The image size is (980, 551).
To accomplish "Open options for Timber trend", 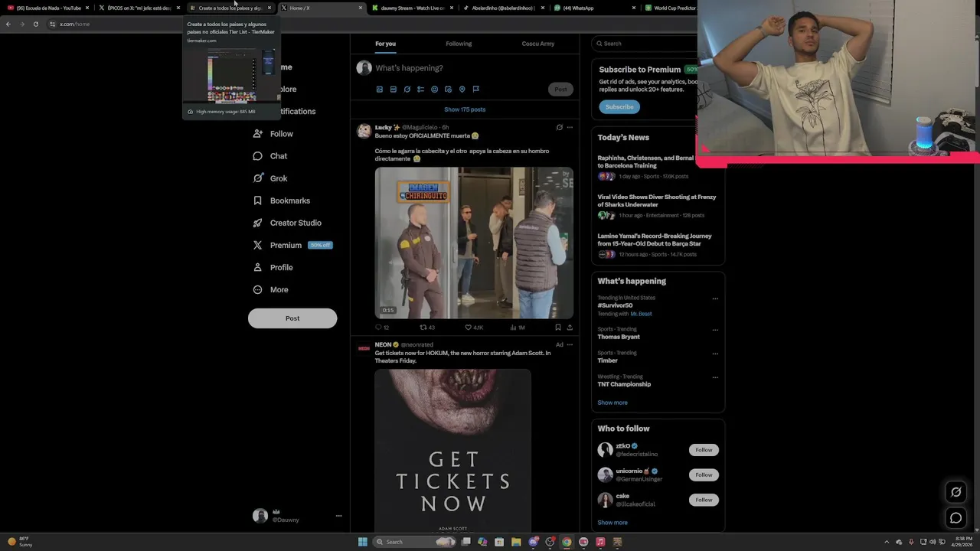I will tap(715, 354).
